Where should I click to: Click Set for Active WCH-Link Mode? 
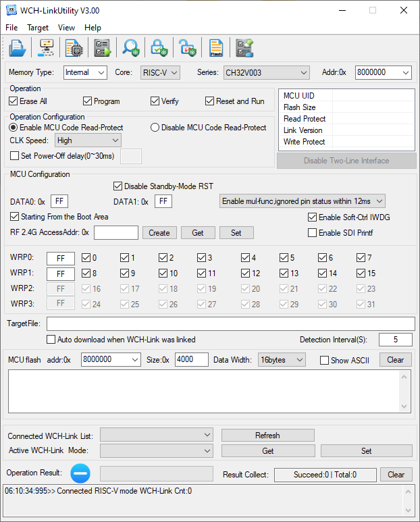367,451
